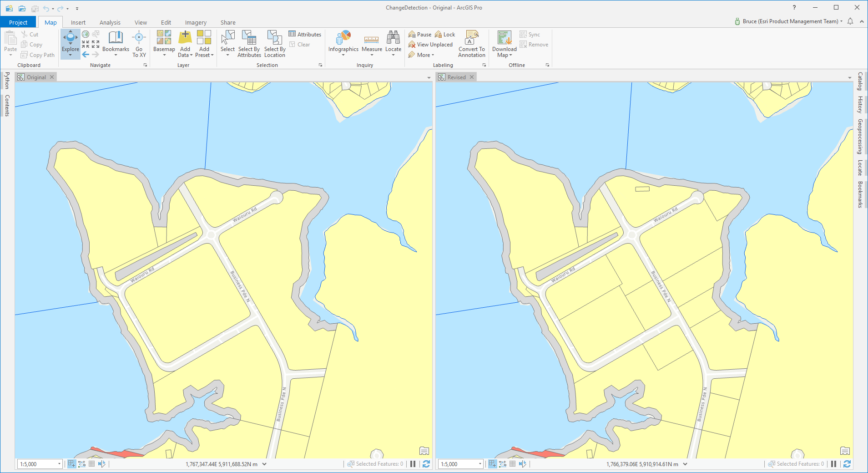This screenshot has height=473, width=868.
Task: Close the Revised map view tab
Action: coord(472,77)
